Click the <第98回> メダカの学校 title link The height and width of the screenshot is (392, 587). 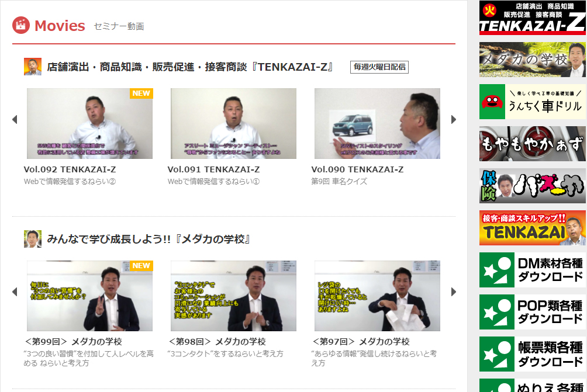(217, 342)
